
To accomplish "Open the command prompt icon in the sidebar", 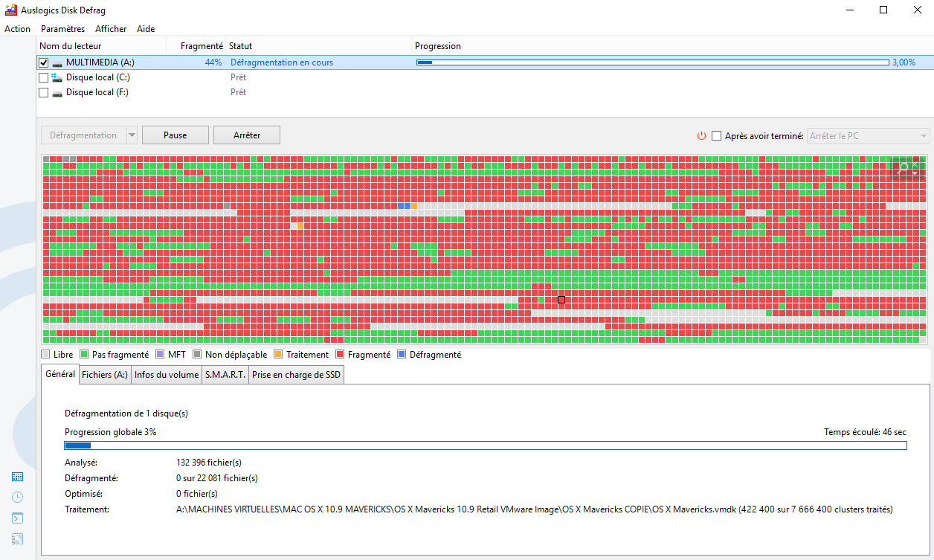I will (18, 518).
